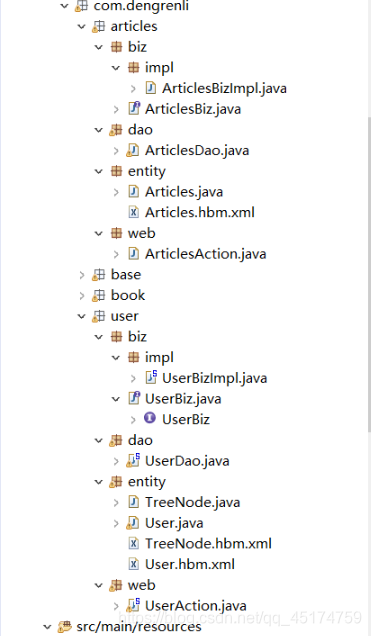
Task: Click the User.hbm.xml file icon
Action: [x=133, y=564]
